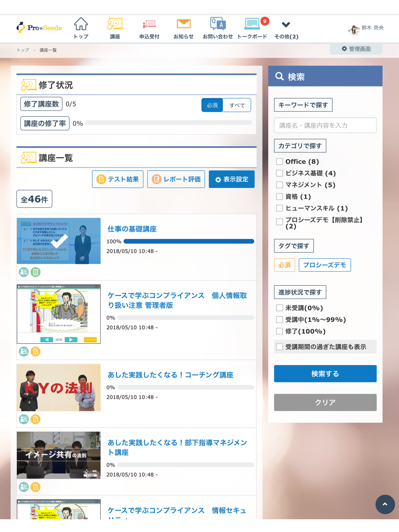Open the お問い合わせ Q&A icon

[218, 24]
